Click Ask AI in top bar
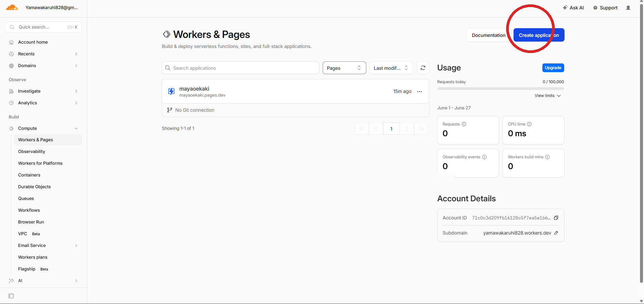644x304 pixels. click(x=573, y=8)
